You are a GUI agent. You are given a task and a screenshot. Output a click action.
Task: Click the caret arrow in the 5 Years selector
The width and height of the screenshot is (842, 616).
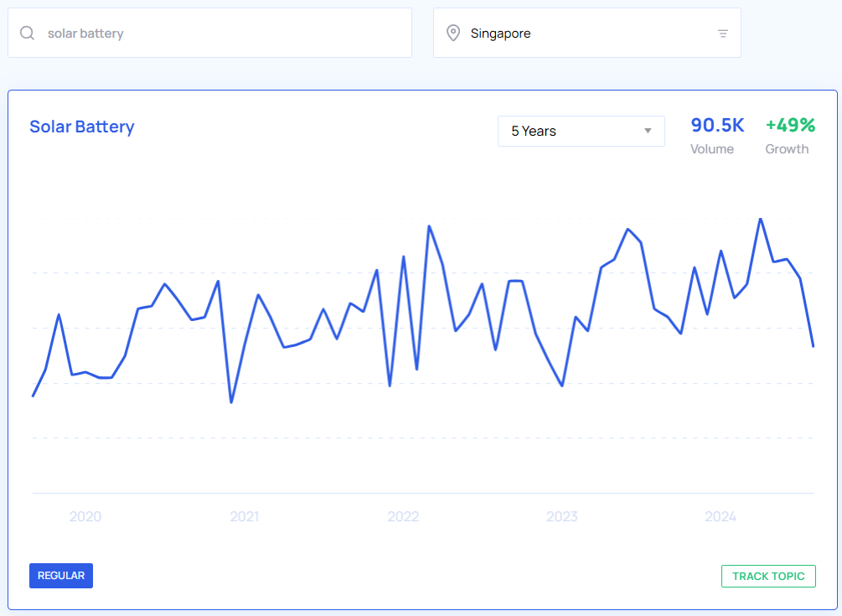(x=648, y=132)
